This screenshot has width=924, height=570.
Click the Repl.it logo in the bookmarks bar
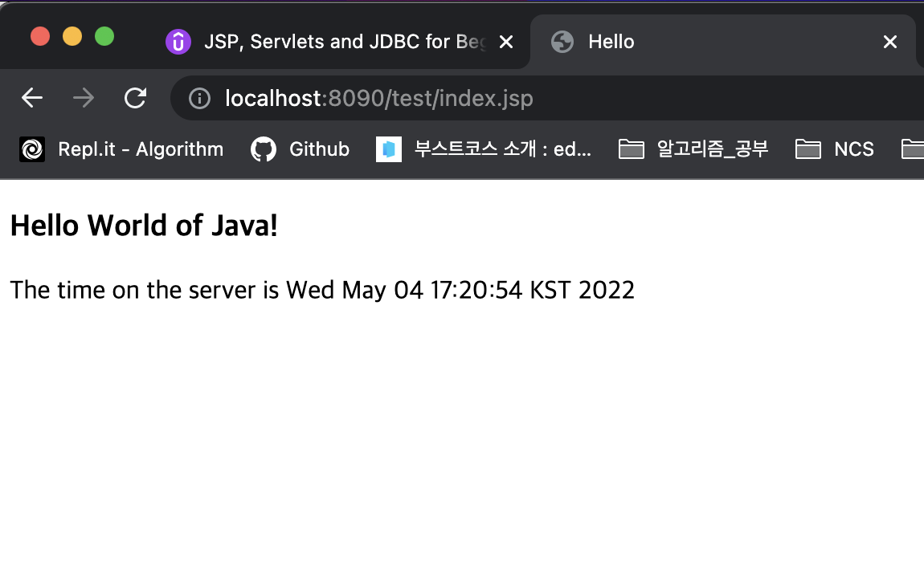point(32,149)
